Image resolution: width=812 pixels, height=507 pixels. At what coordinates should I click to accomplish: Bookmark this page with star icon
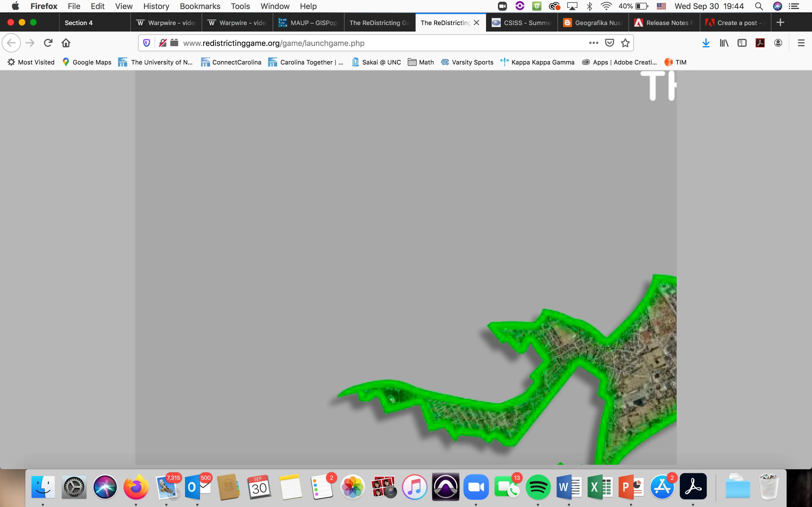625,43
